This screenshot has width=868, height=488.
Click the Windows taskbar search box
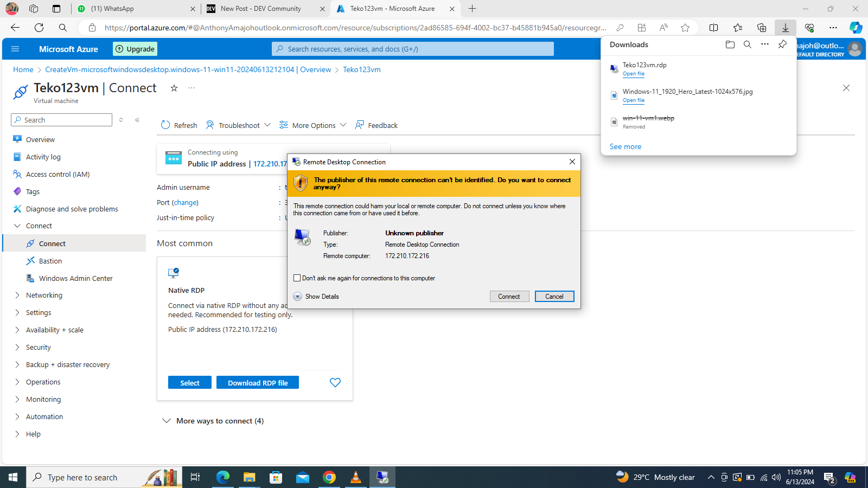[x=104, y=477]
